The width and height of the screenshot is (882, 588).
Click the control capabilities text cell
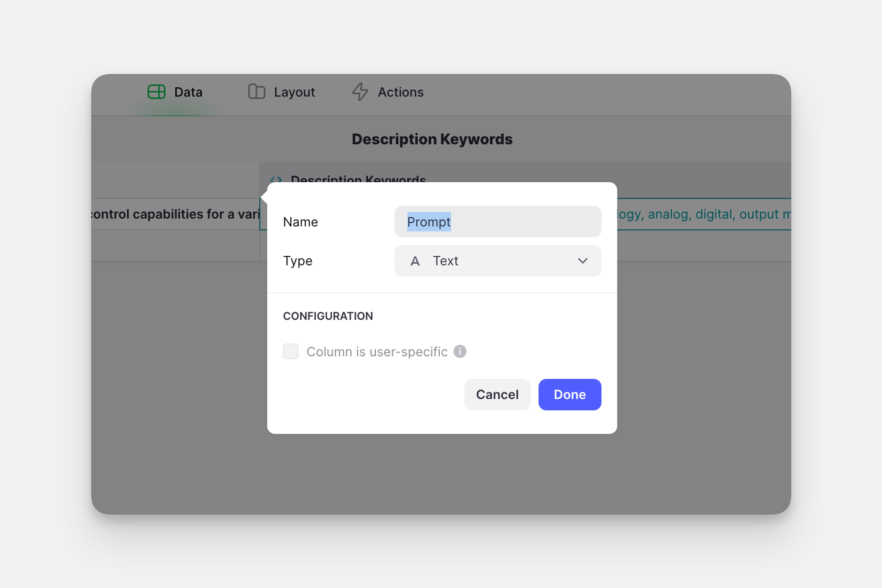[x=176, y=214]
